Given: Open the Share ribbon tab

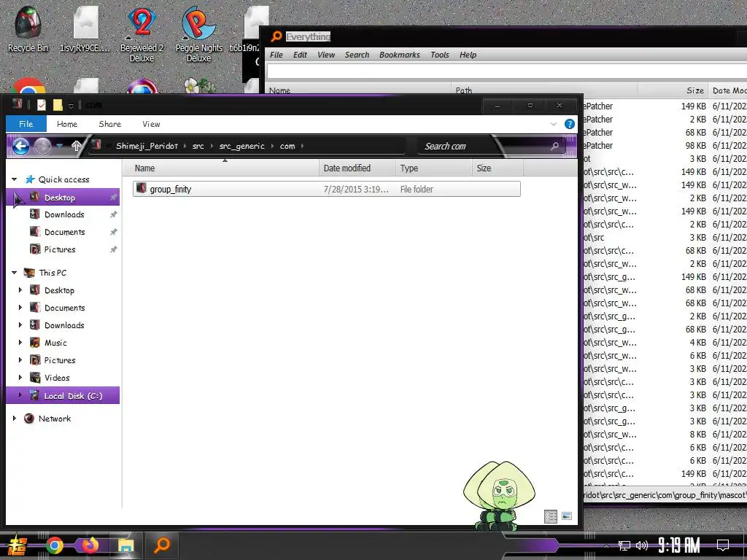Looking at the screenshot, I should tap(109, 124).
